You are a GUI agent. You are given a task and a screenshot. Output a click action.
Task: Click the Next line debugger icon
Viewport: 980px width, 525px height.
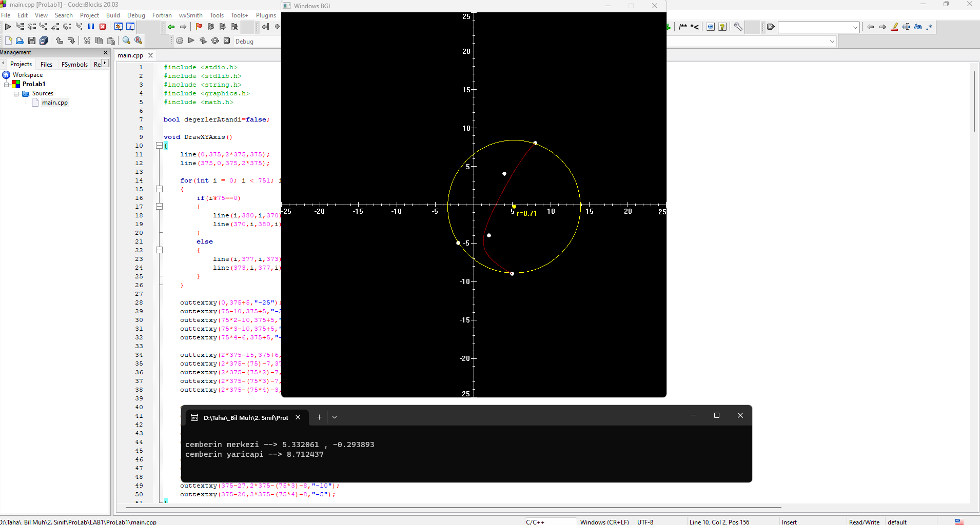point(32,27)
